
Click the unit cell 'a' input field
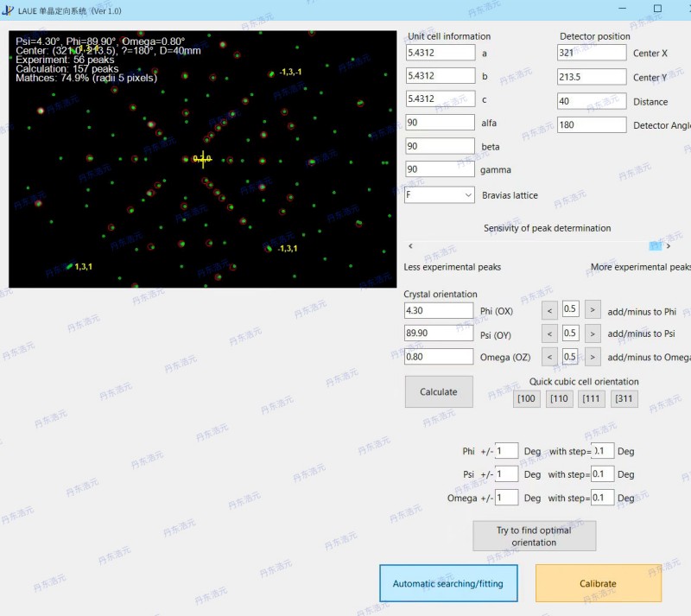[x=440, y=53]
